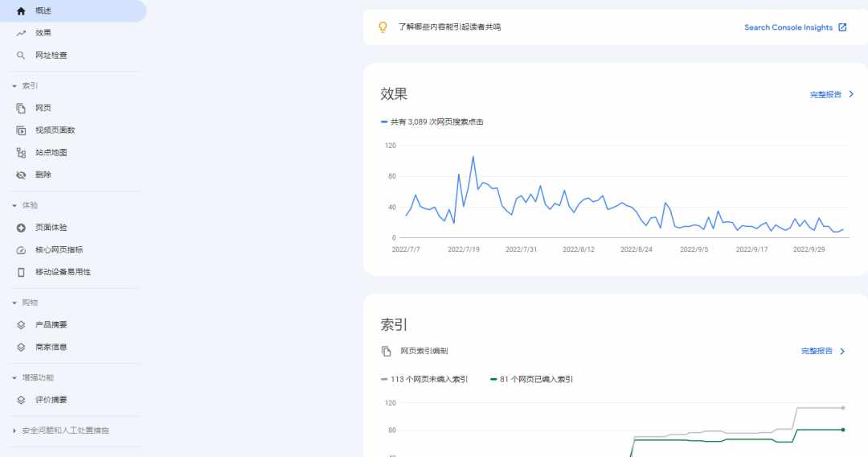Click the external-link icon after Search Console Insights

coord(842,27)
